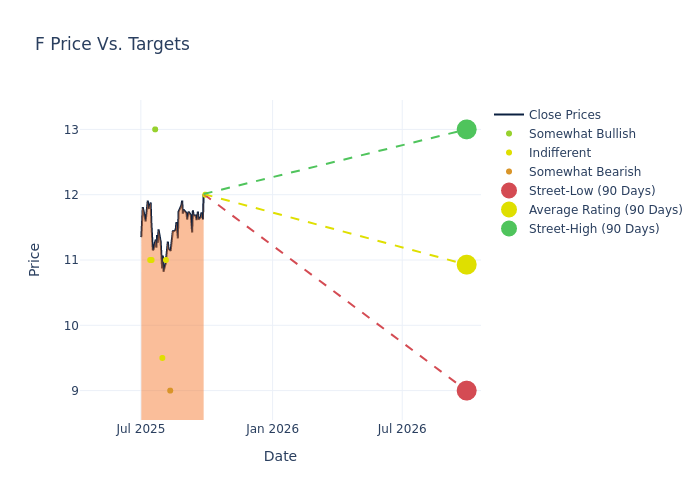Image resolution: width=700 pixels, height=500 pixels.
Task: Click the Jan 2026 x-axis label
Action: 272,429
